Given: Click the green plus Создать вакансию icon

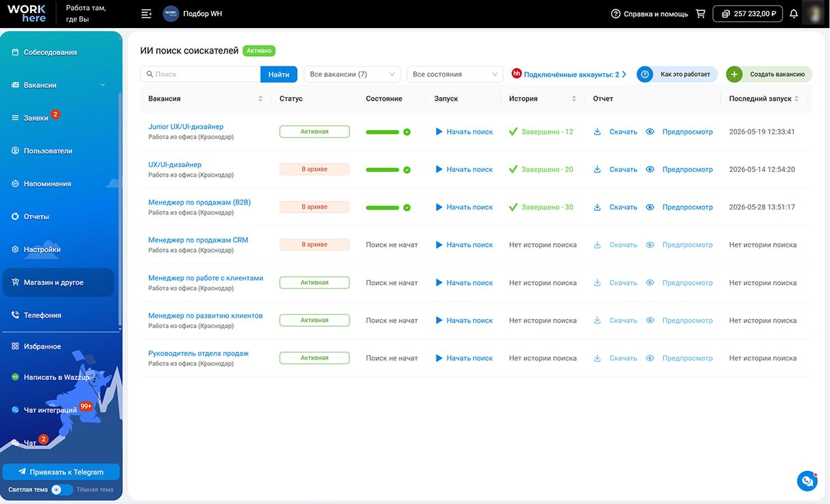Looking at the screenshot, I should tap(734, 74).
